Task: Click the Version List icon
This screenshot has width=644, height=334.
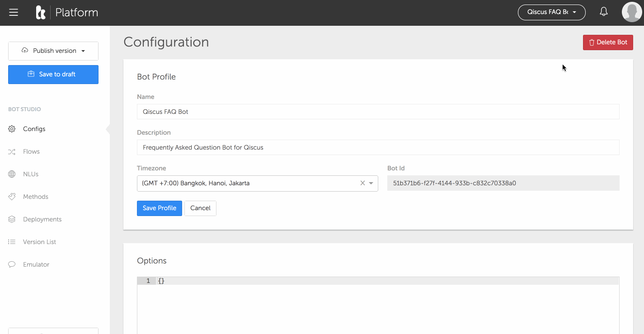Action: point(12,242)
